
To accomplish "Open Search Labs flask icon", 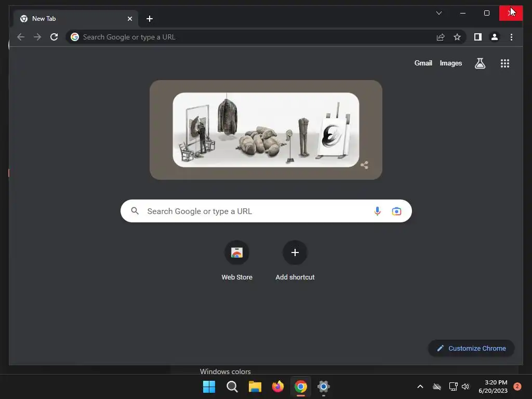I will point(480,63).
